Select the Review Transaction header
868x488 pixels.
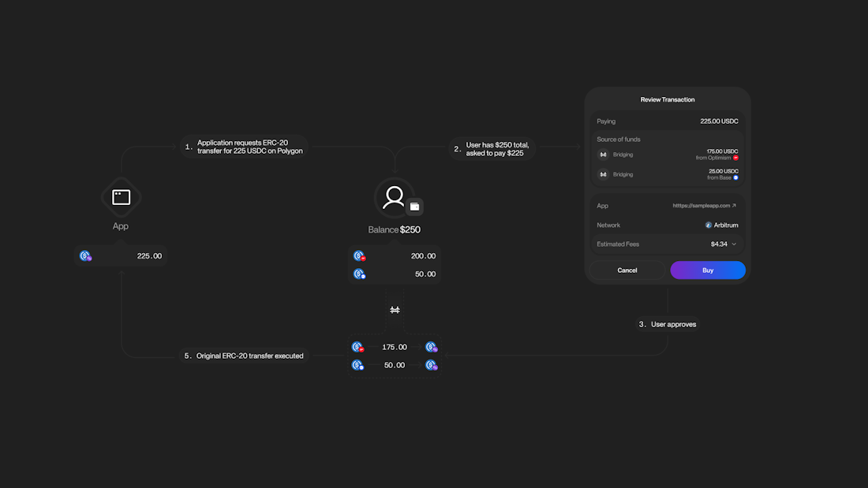pos(668,99)
